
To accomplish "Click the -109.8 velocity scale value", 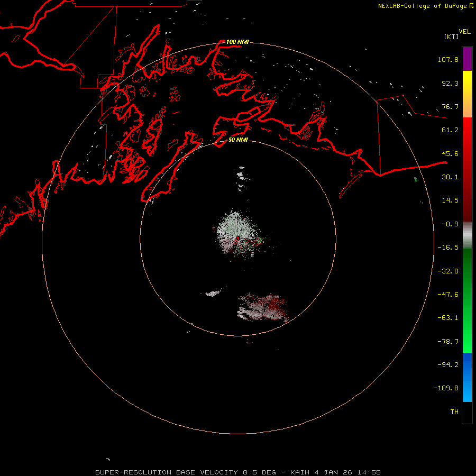I will (x=446, y=388).
